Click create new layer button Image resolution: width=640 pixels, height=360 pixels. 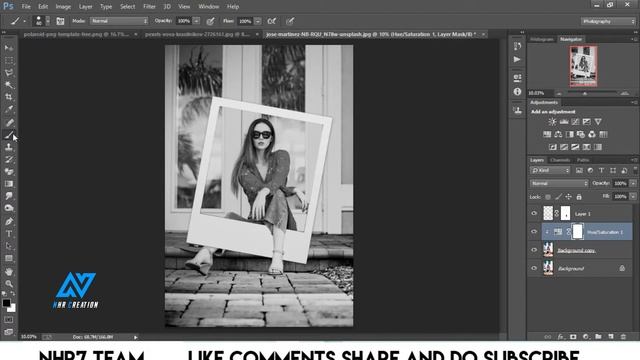coord(611,336)
